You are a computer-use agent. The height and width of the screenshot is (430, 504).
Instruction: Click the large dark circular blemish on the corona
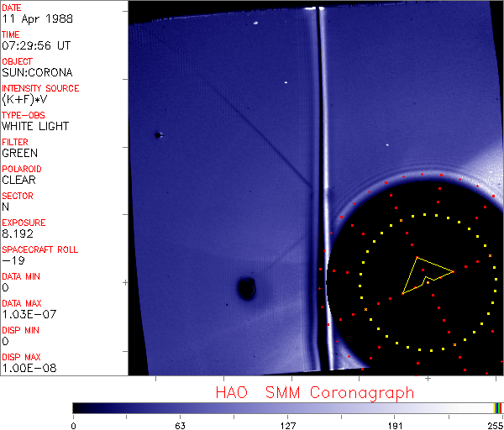click(x=246, y=289)
